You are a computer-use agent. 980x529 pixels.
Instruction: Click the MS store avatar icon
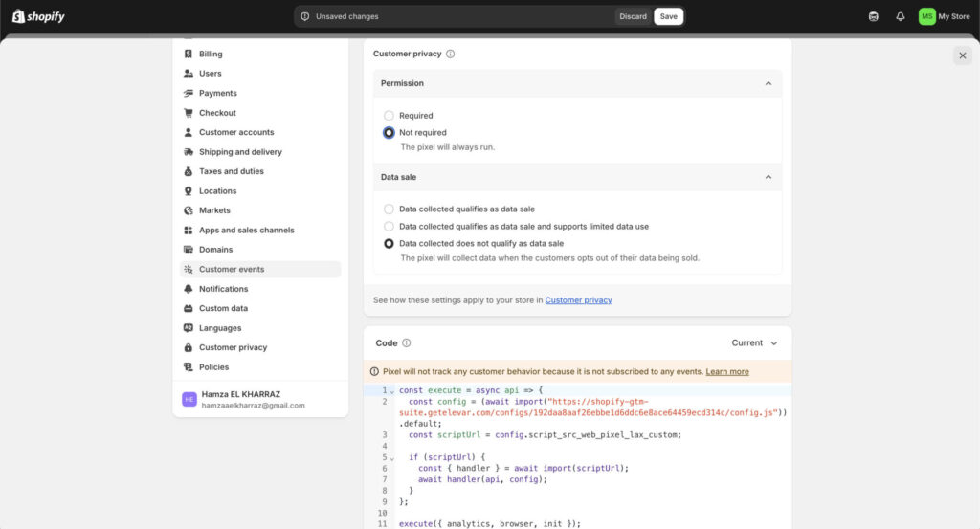tap(926, 16)
